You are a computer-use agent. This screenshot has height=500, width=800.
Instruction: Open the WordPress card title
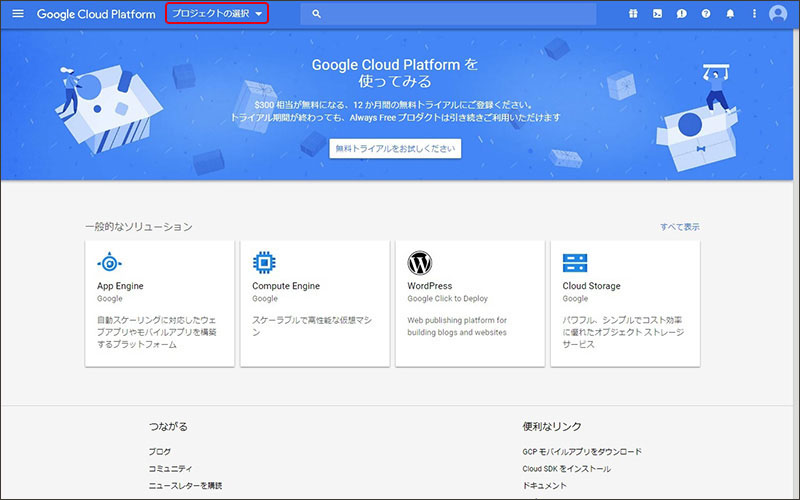430,286
